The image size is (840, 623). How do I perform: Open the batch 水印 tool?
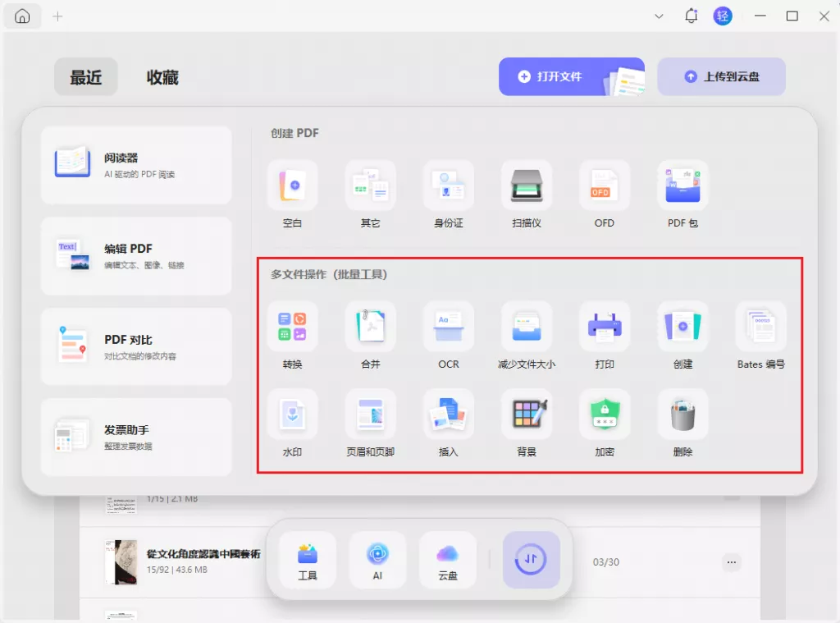click(x=293, y=414)
